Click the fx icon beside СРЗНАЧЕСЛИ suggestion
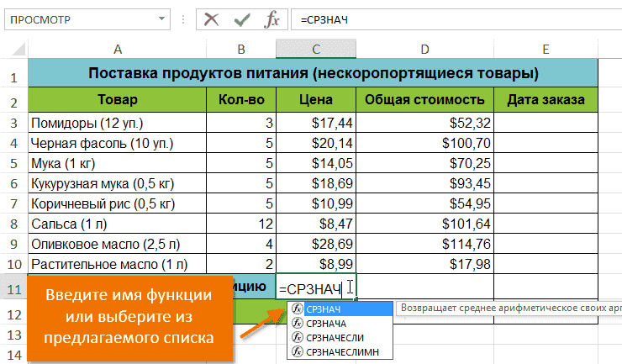The image size is (622, 364). [x=298, y=336]
